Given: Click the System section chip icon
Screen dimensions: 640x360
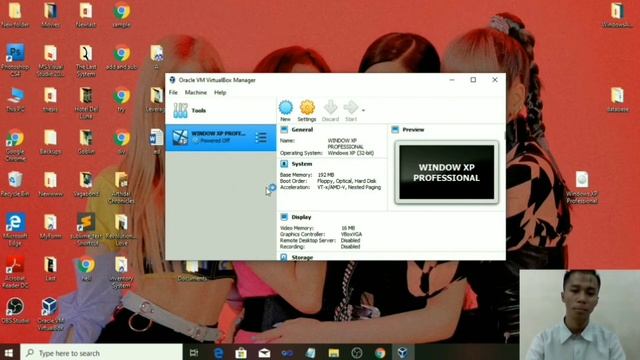Looking at the screenshot, I should (284, 164).
